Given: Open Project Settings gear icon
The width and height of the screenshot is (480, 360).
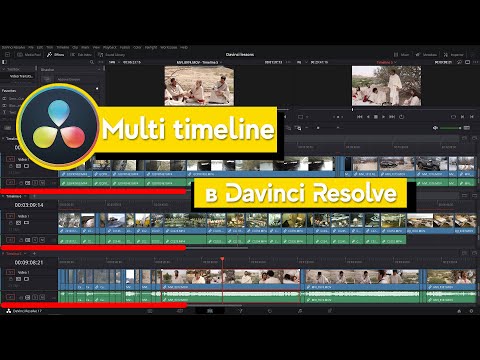Looking at the screenshot, I should click(x=471, y=311).
